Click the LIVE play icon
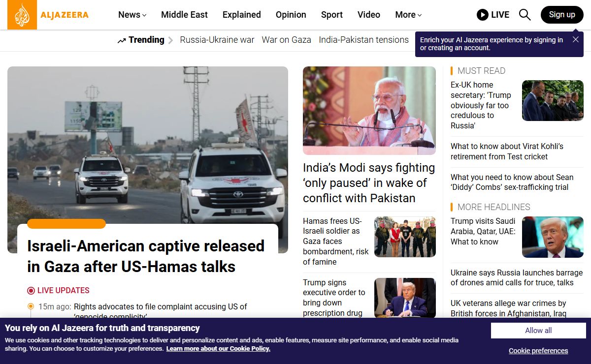591x364 pixels. tap(482, 15)
